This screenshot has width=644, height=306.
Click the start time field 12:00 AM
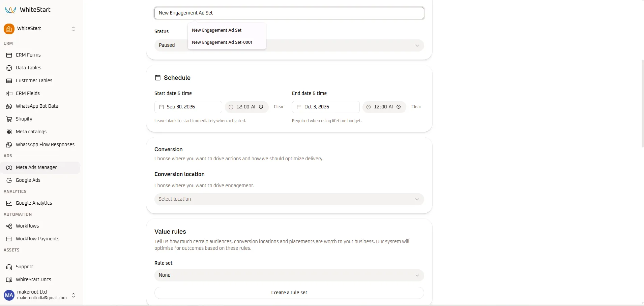(x=247, y=107)
